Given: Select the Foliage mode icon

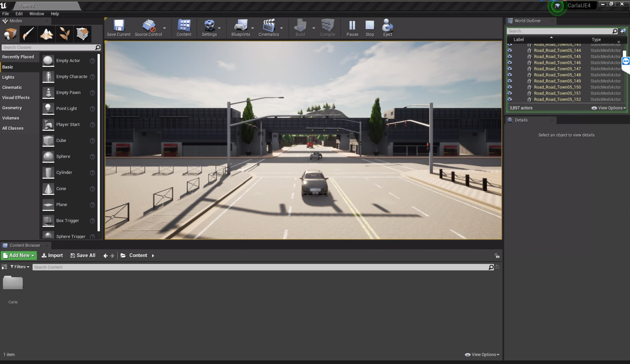Looking at the screenshot, I should (x=64, y=34).
